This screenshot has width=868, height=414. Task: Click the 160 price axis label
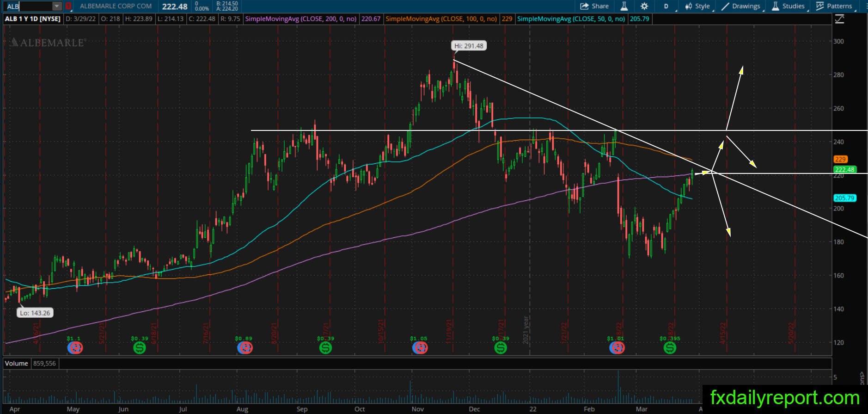pos(838,275)
